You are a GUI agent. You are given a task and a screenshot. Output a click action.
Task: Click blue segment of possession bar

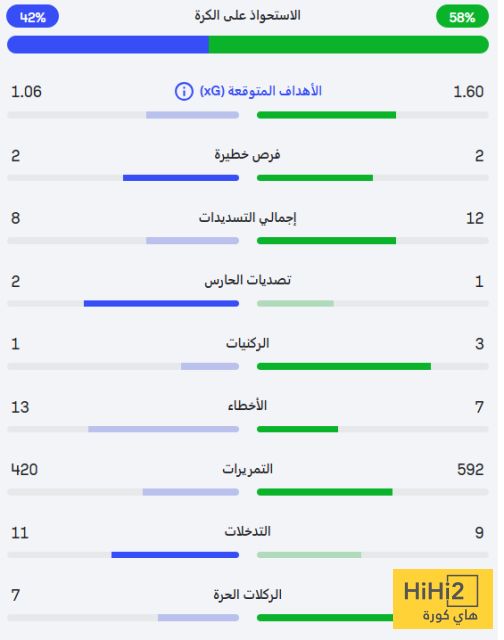point(108,44)
